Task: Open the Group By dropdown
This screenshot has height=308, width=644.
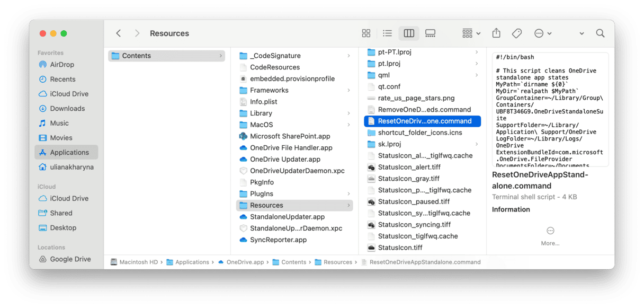Action: tap(471, 33)
